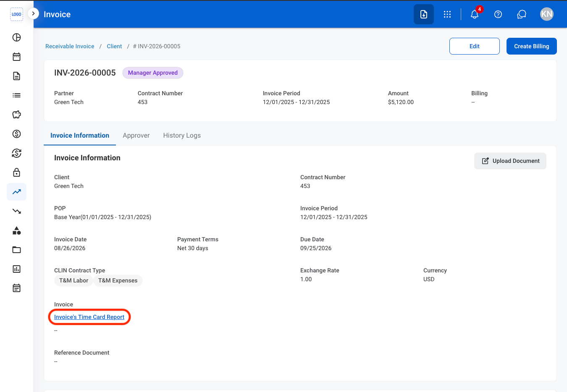Open the Receivable Invoice breadcrumb link
This screenshot has width=567, height=392.
70,46
